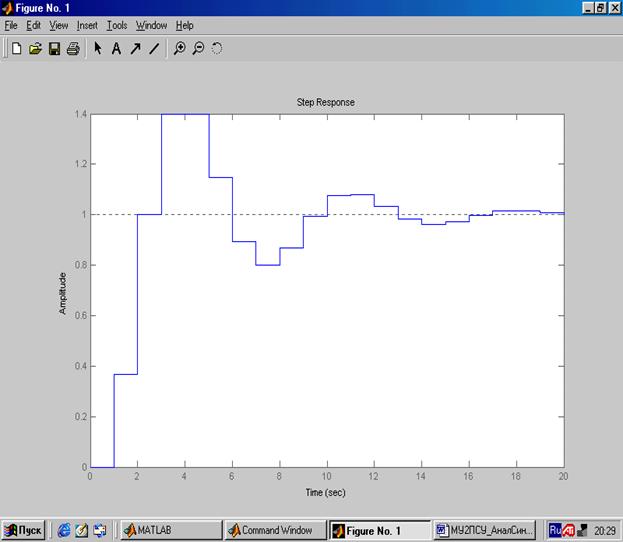The width and height of the screenshot is (623, 542).
Task: Toggle the Edit Plot arrow-cursor tool
Action: pyautogui.click(x=98, y=48)
